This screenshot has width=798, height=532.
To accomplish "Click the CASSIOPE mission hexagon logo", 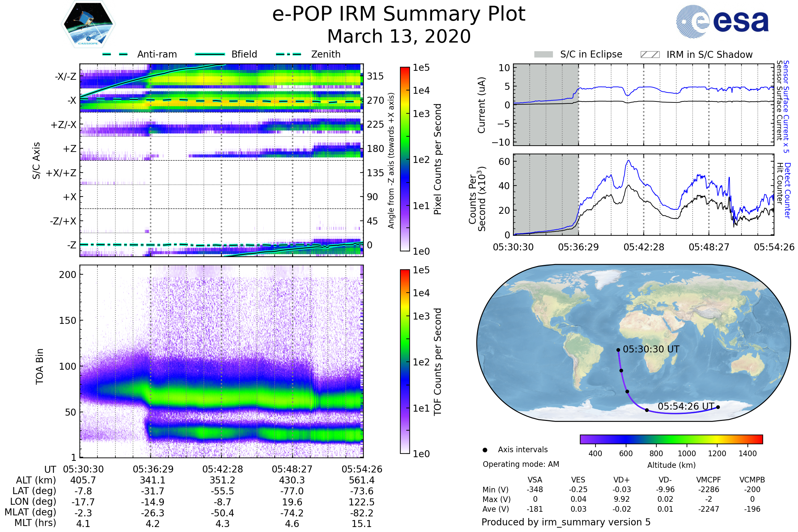I will (88, 24).
